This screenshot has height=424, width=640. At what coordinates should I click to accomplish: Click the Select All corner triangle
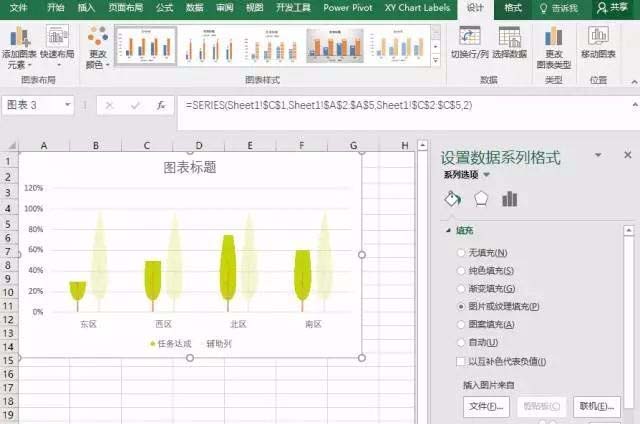coord(12,145)
